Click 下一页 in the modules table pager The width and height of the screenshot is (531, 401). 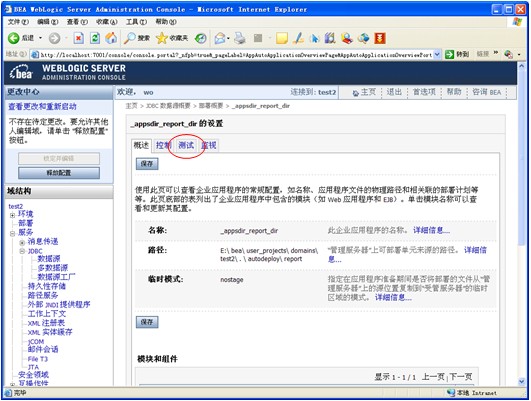(x=461, y=377)
